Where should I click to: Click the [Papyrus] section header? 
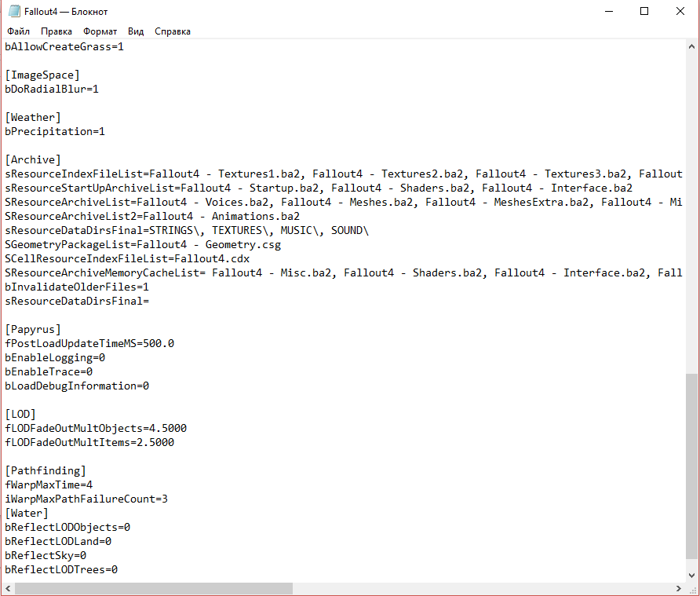tap(33, 330)
